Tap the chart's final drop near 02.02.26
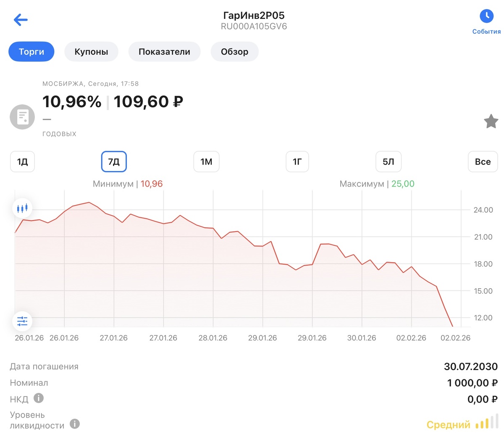Screen dimensions: 504x442 pyautogui.click(x=445, y=308)
